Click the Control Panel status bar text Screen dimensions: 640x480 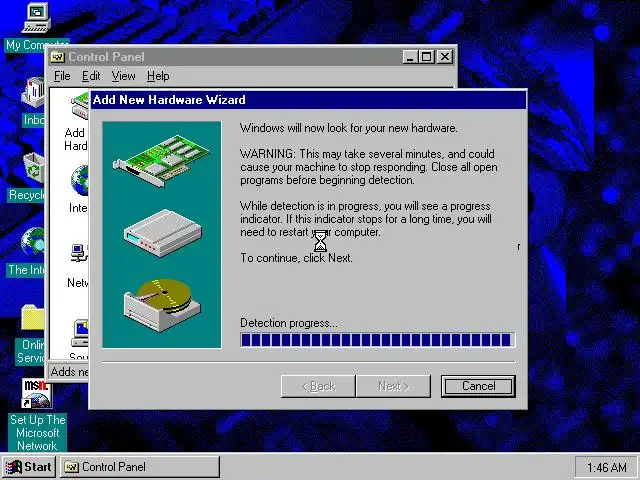pyautogui.click(x=69, y=372)
